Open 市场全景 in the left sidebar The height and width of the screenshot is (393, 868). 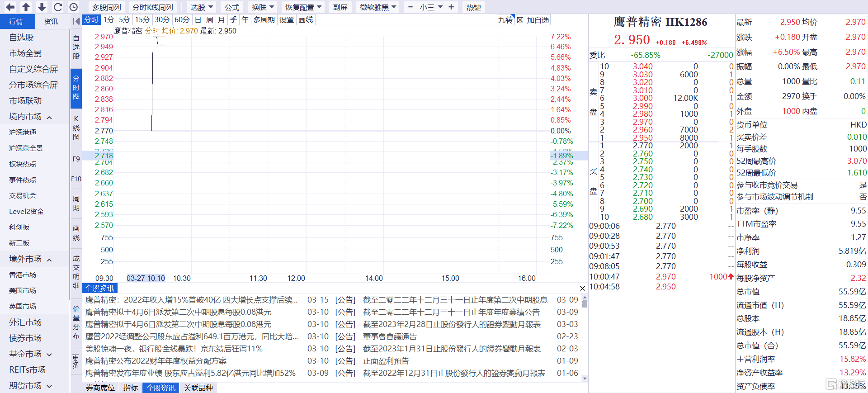pyautogui.click(x=25, y=53)
